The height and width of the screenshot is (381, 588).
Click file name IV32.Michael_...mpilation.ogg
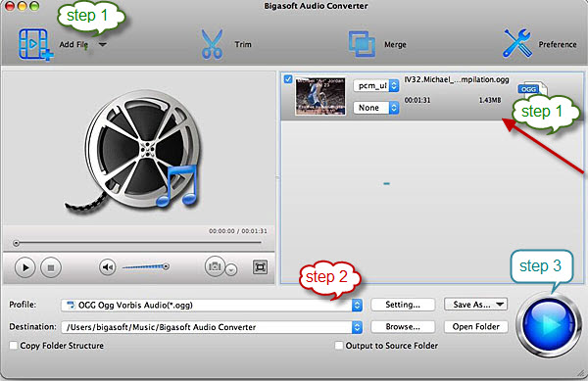(x=457, y=79)
